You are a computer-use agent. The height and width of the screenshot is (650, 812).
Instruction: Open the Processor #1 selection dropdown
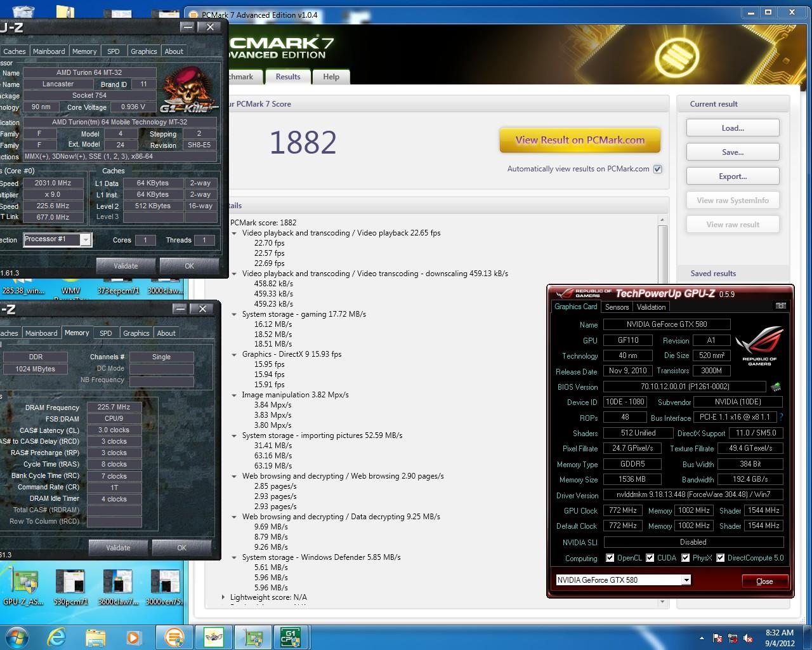[86, 239]
